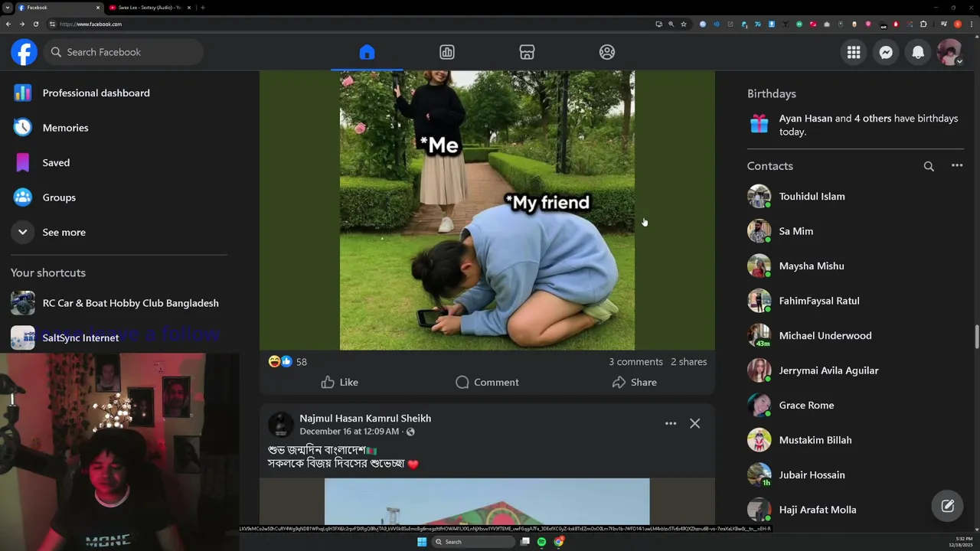The width and height of the screenshot is (980, 551).
Task: Share the Me and My friend post
Action: [x=635, y=382]
